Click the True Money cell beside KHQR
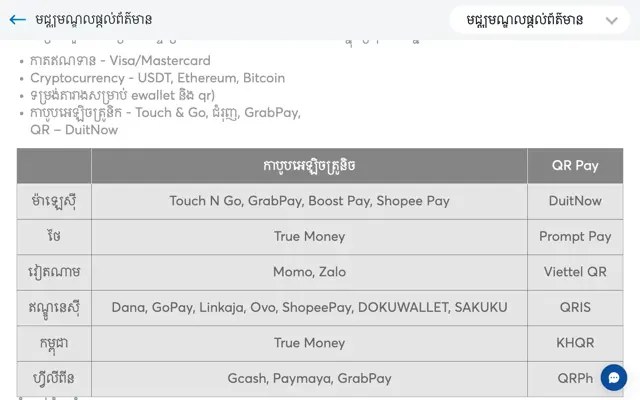This screenshot has width=640, height=400. [x=309, y=343]
